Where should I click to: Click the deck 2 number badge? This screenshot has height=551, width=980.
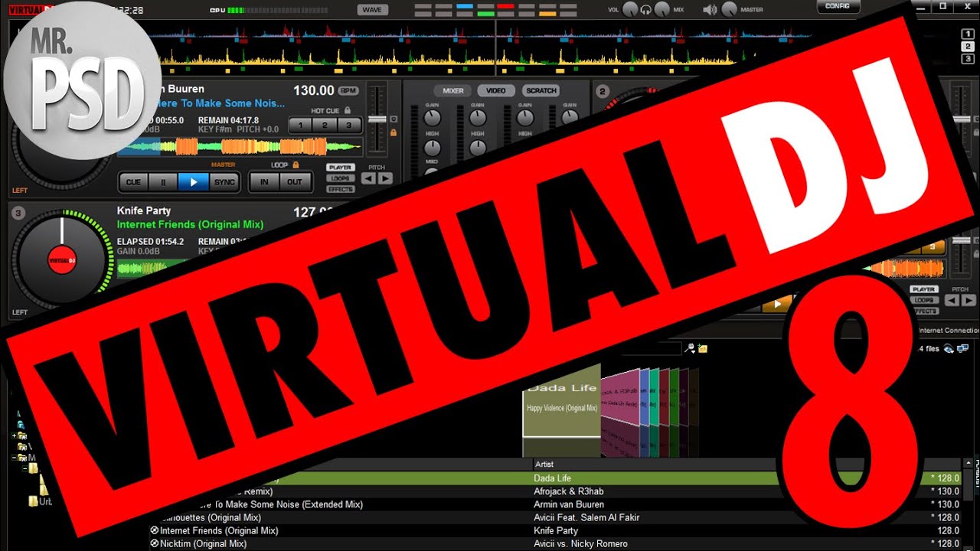pyautogui.click(x=603, y=92)
